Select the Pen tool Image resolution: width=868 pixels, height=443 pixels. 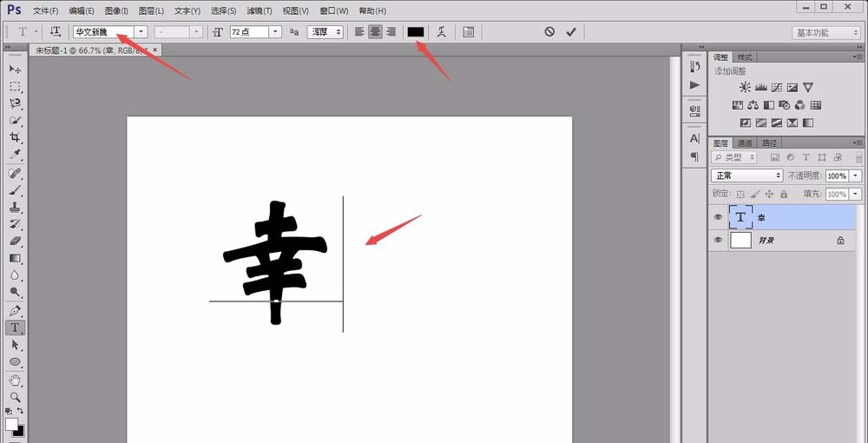[15, 311]
